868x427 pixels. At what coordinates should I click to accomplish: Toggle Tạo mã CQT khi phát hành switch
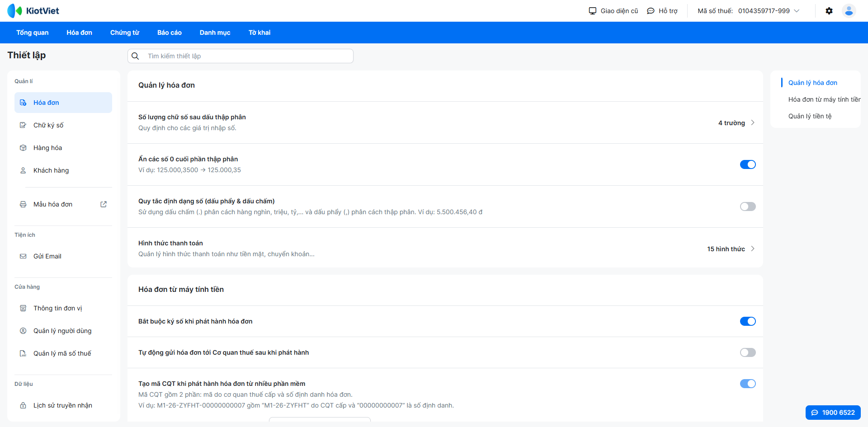click(x=748, y=384)
